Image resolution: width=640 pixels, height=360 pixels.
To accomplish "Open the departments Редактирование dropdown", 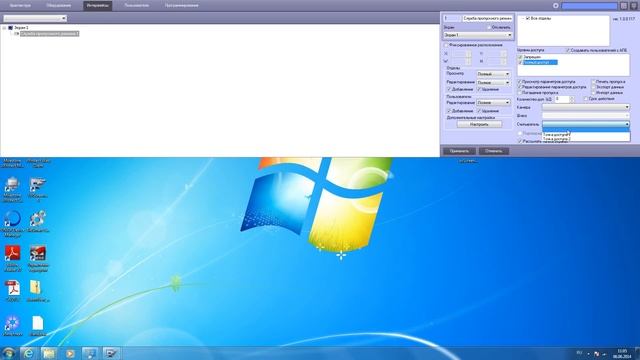I will [493, 82].
